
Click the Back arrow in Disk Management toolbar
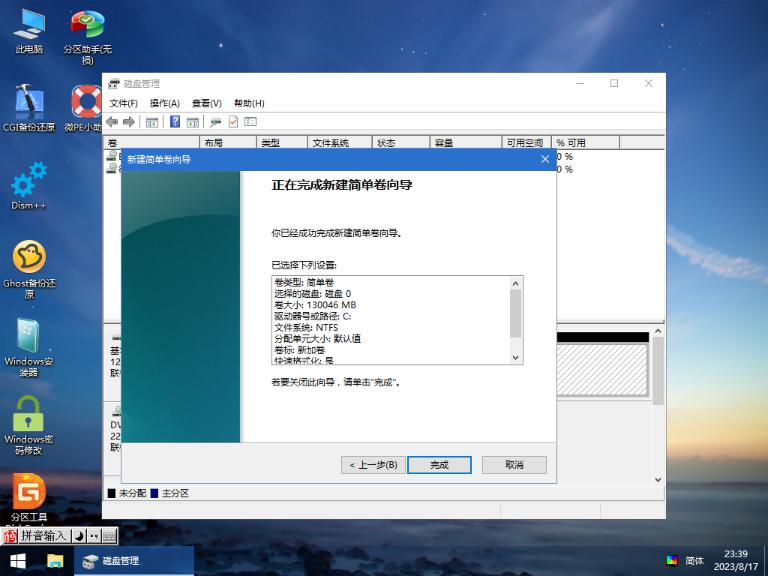pyautogui.click(x=112, y=122)
